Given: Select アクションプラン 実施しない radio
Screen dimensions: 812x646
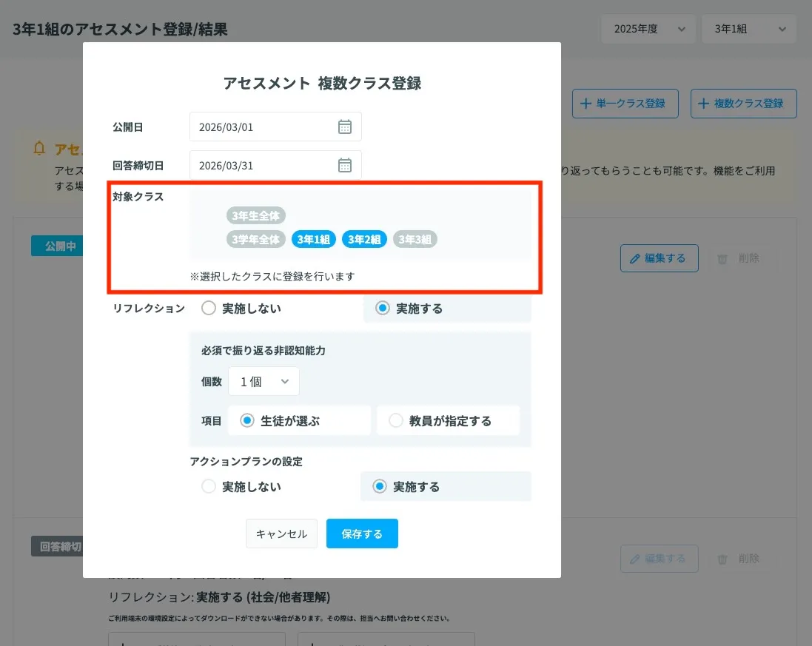Looking at the screenshot, I should (209, 487).
